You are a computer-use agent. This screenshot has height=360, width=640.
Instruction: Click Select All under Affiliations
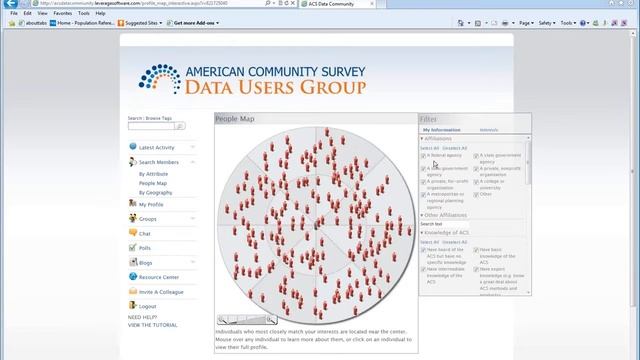point(429,148)
